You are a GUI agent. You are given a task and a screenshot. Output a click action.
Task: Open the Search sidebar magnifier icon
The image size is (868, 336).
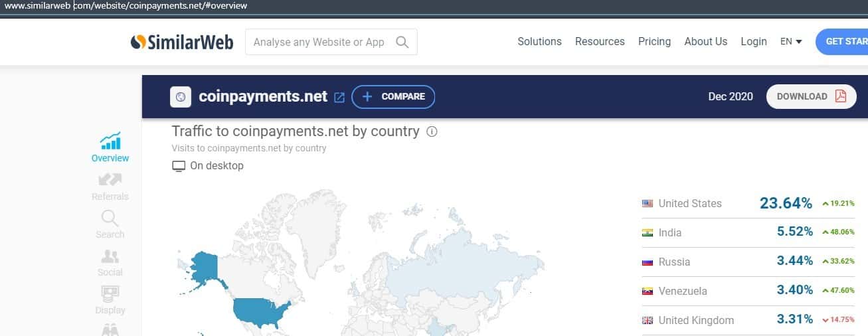tap(110, 218)
